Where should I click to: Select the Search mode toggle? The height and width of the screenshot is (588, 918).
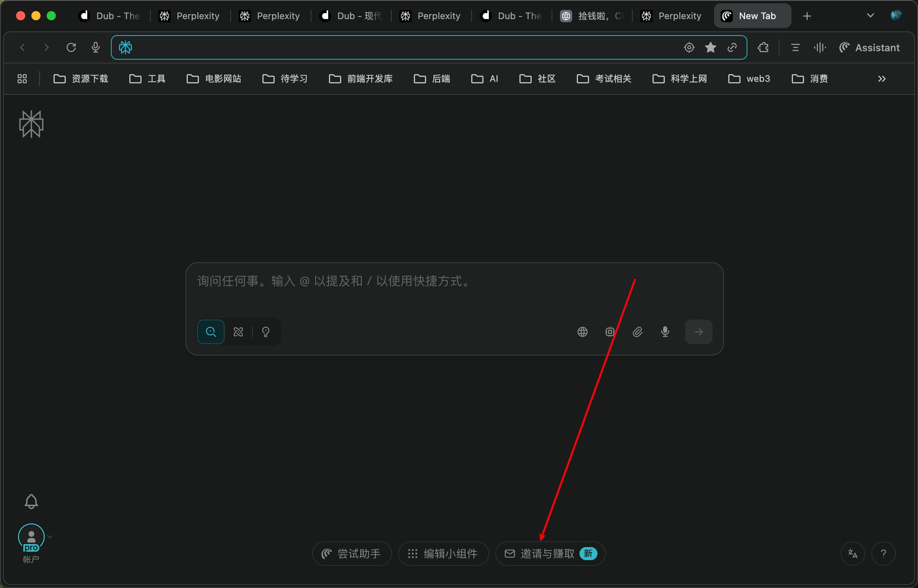coord(211,332)
